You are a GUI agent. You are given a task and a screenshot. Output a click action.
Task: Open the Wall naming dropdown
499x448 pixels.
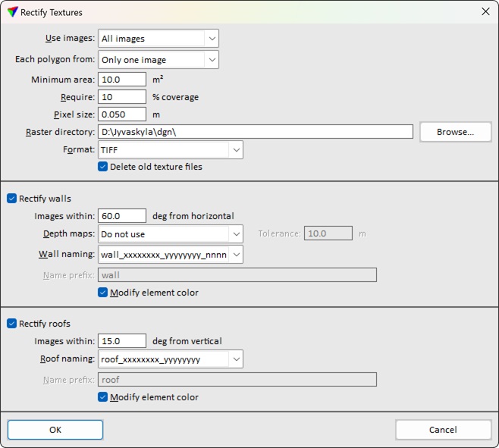coord(170,255)
